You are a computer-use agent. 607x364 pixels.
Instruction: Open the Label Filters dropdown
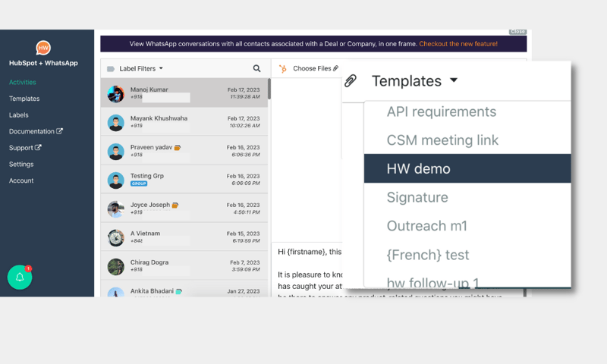pos(141,68)
